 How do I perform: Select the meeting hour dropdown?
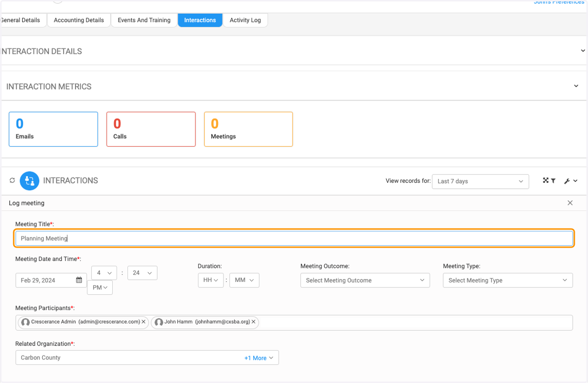[x=104, y=273]
